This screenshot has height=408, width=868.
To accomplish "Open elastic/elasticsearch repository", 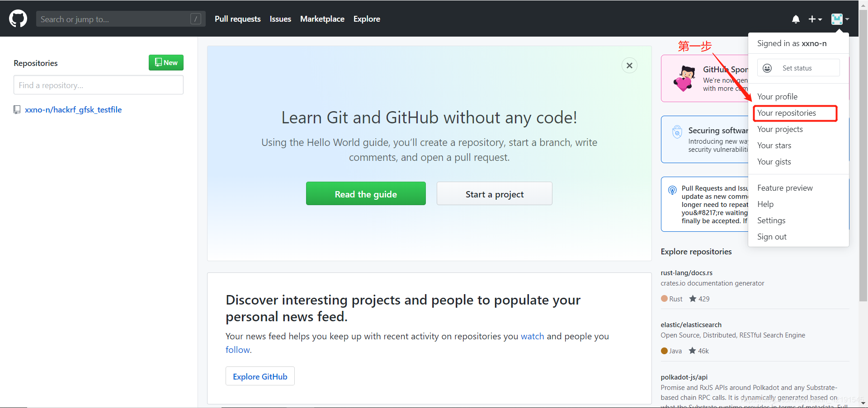I will [x=691, y=325].
